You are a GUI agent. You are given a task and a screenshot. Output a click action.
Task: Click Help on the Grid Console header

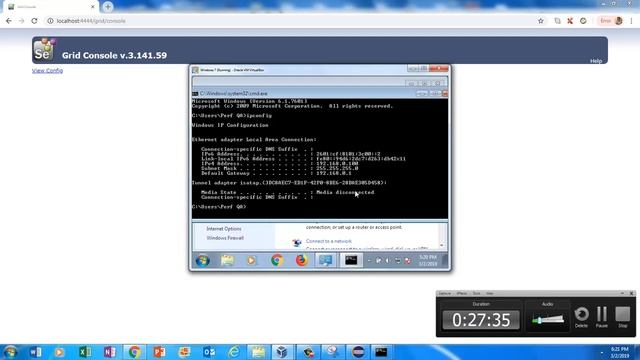[x=596, y=61]
